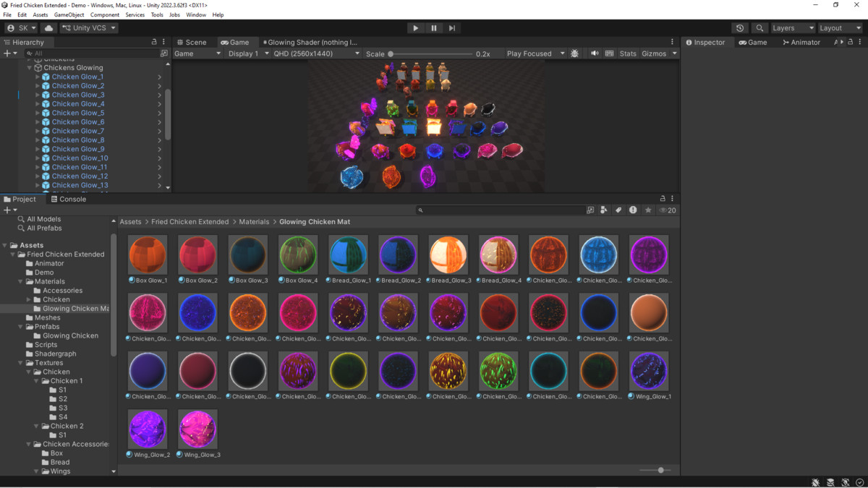Toggle the Project panel lock icon
Screen dimensions: 868x488
click(663, 199)
